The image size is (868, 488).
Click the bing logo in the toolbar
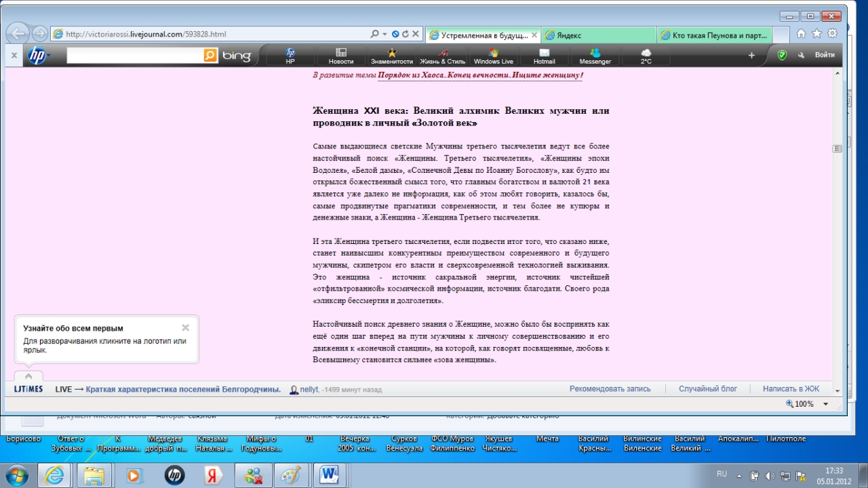coord(237,56)
